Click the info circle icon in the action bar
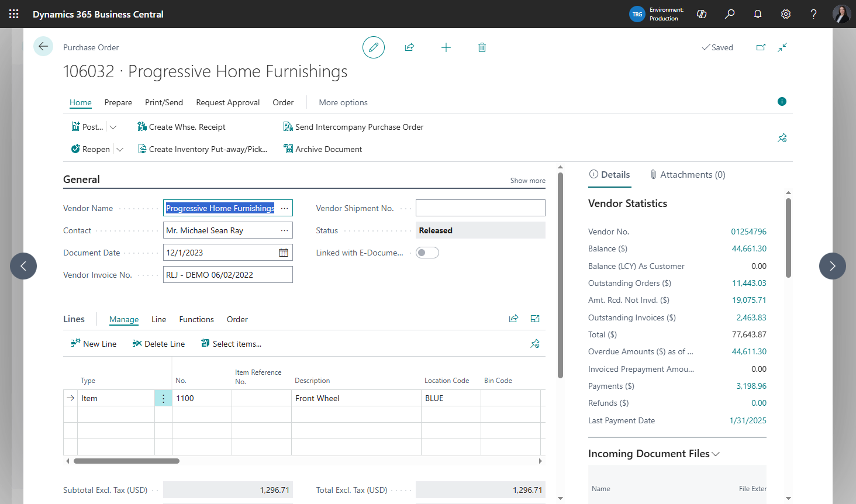This screenshot has width=856, height=504. (x=782, y=102)
